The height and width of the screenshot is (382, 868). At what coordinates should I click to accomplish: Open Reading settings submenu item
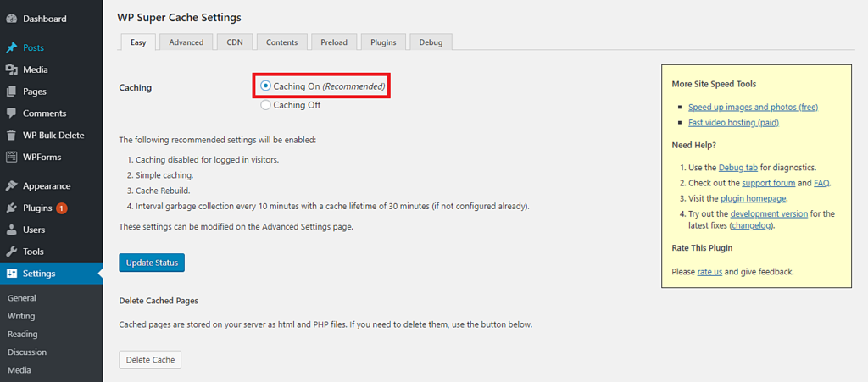(x=23, y=334)
